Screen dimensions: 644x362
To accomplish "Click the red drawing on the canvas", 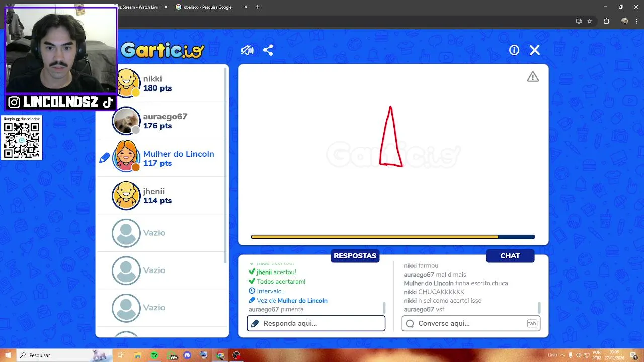I will [391, 136].
